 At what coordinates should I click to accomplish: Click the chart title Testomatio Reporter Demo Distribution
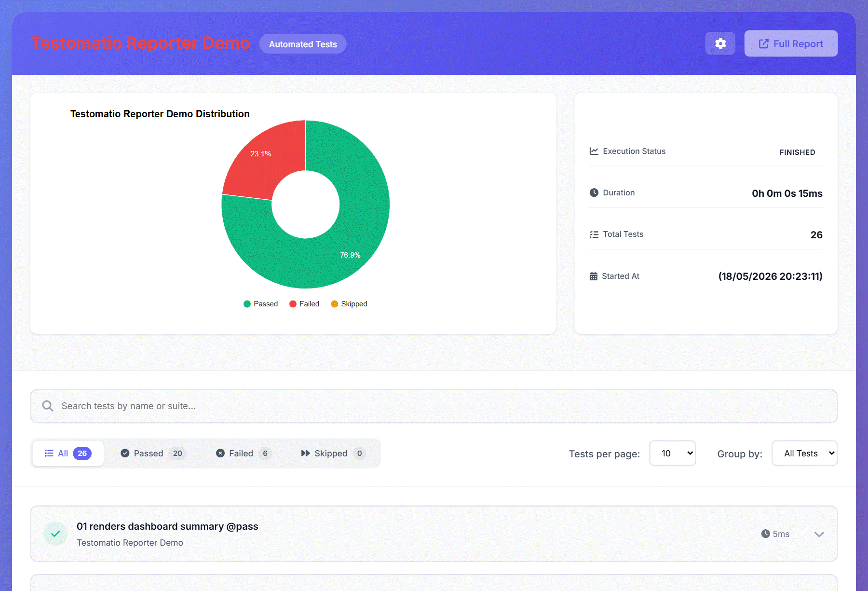pos(160,114)
